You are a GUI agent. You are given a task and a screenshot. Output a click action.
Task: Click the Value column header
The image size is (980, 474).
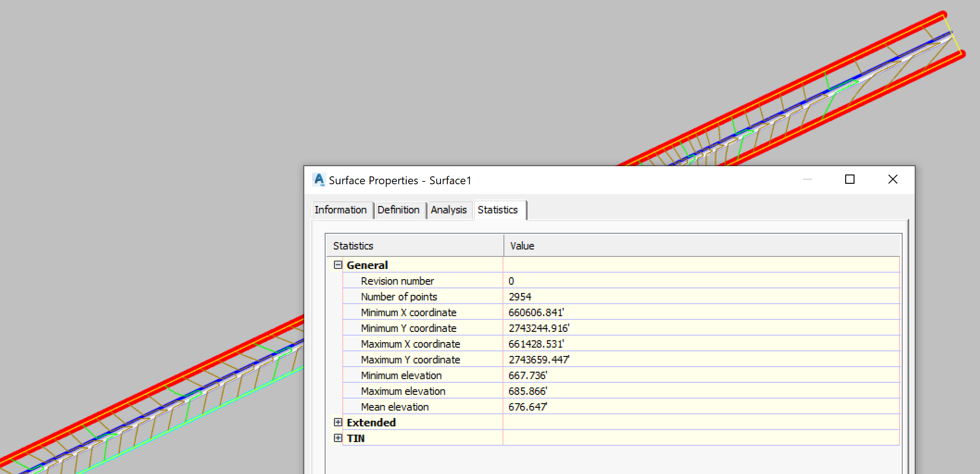pyautogui.click(x=521, y=245)
